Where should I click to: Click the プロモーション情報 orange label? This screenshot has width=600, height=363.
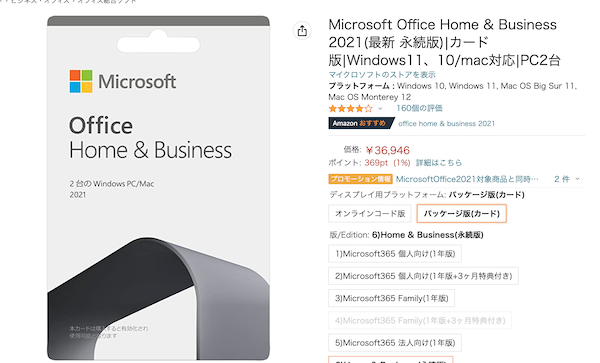click(360, 179)
